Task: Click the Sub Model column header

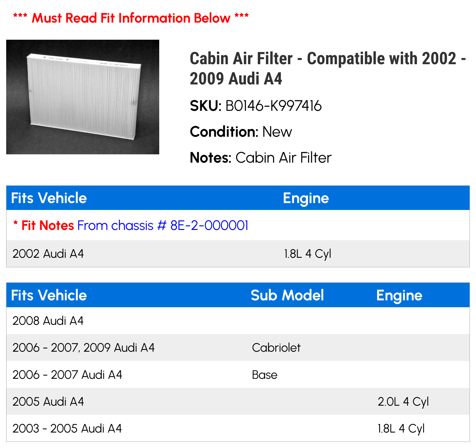Action: (x=287, y=295)
